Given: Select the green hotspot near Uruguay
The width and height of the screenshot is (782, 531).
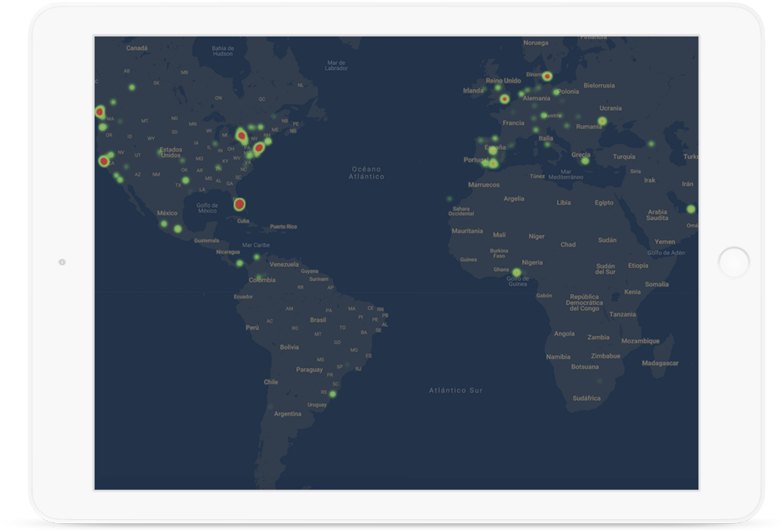Looking at the screenshot, I should click(x=333, y=394).
